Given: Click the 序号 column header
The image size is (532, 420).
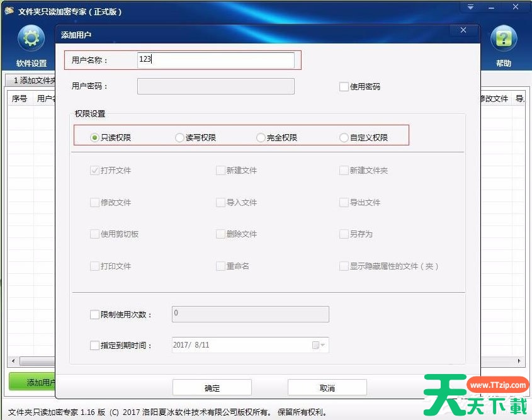Looking at the screenshot, I should pos(20,99).
